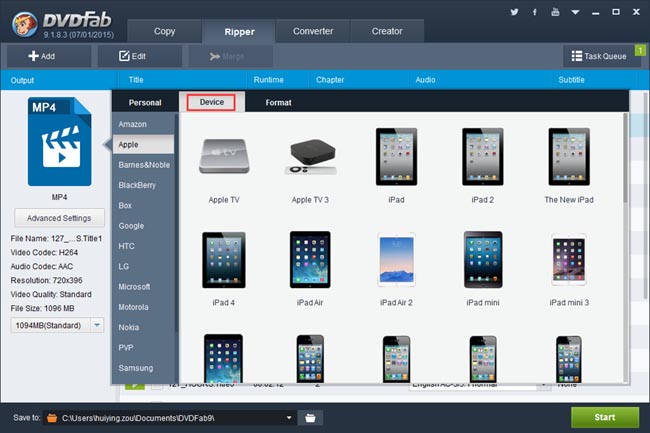
Task: Choose Nokia in the brand list
Action: pos(143,327)
